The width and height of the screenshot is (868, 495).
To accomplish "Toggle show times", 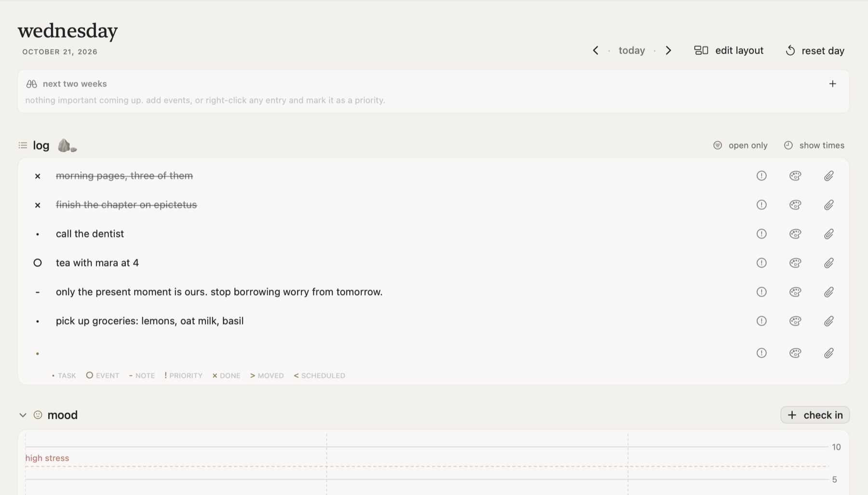I will [814, 145].
